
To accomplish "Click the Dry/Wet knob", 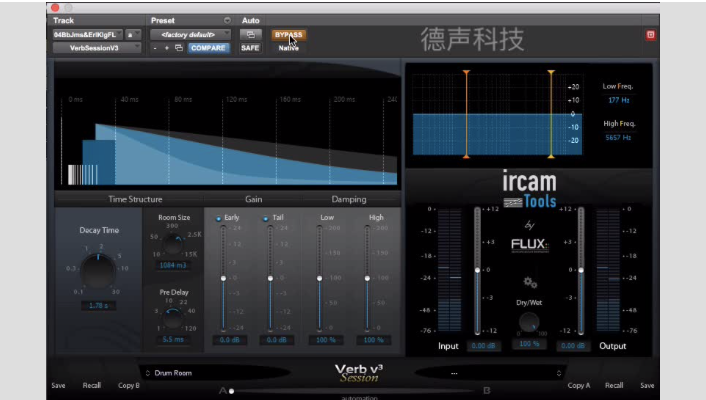I will click(529, 322).
